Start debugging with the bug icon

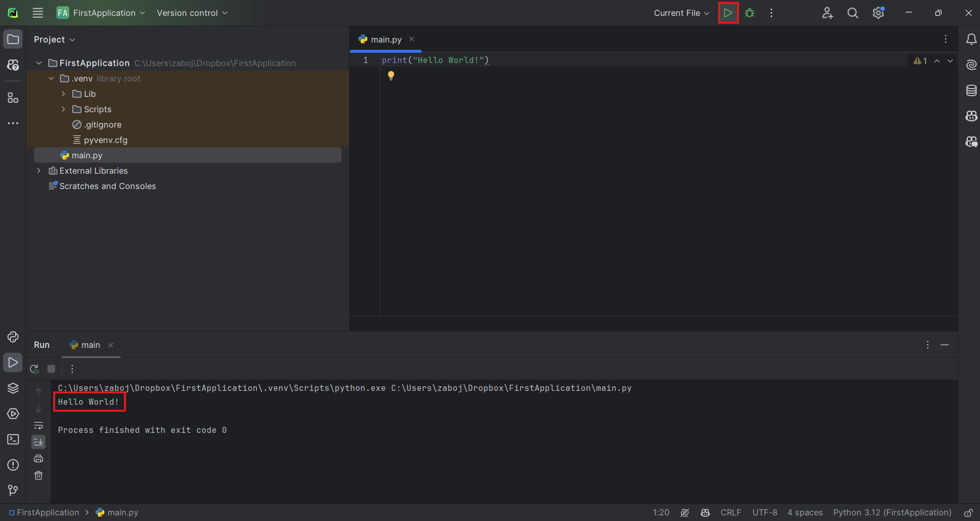tap(750, 13)
